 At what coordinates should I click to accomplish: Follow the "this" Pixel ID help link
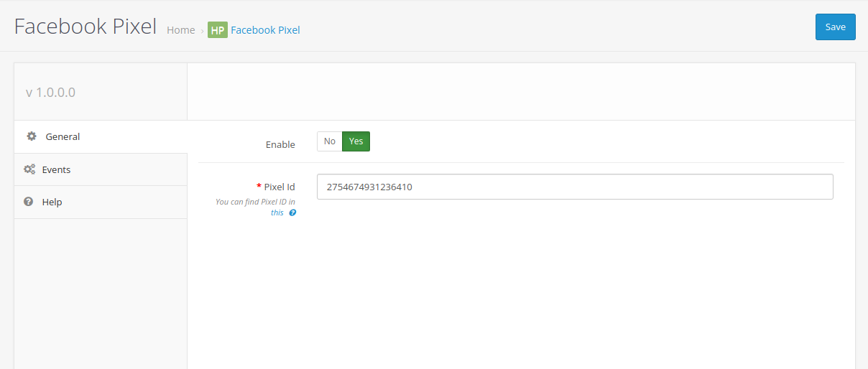coord(277,212)
